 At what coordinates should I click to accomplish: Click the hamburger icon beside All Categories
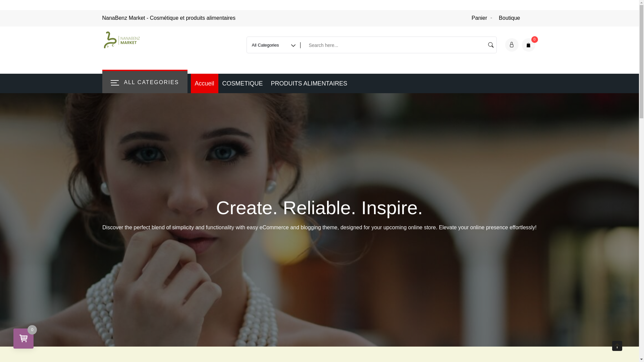click(x=115, y=82)
